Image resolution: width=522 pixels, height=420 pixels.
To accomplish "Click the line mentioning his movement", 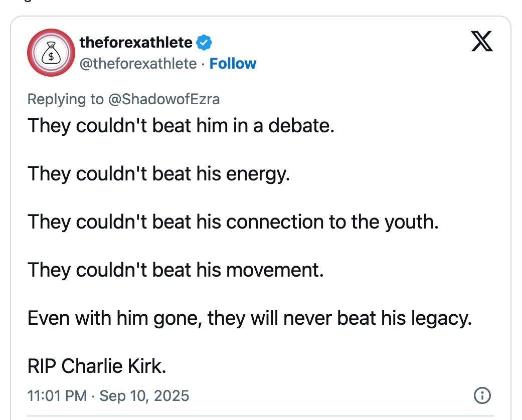I will click(x=176, y=270).
